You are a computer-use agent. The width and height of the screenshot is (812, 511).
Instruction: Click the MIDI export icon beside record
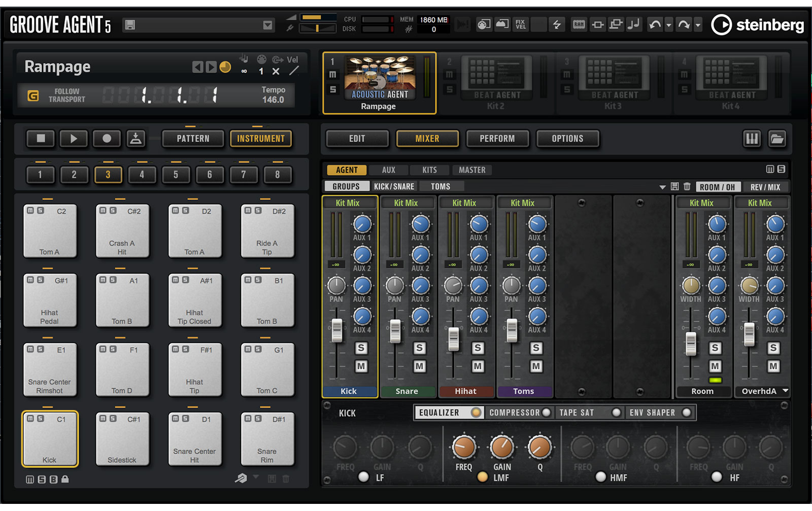[x=136, y=139]
